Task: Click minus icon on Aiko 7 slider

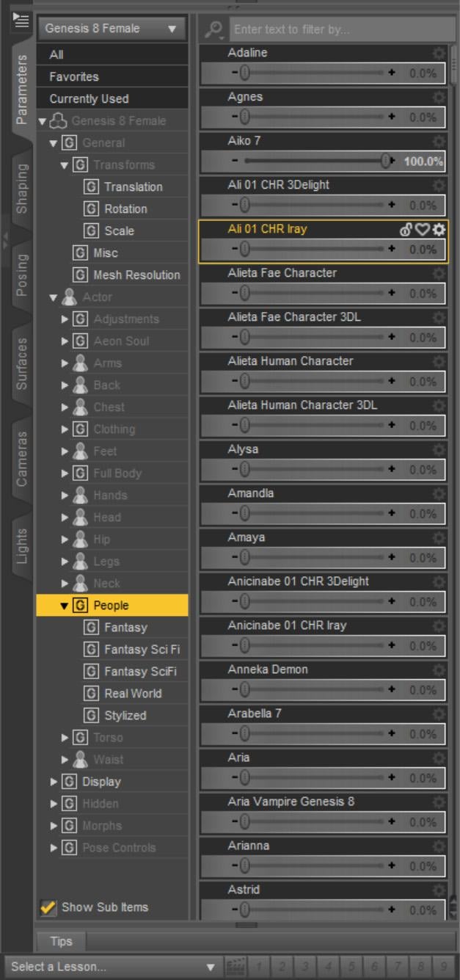Action: (x=235, y=161)
